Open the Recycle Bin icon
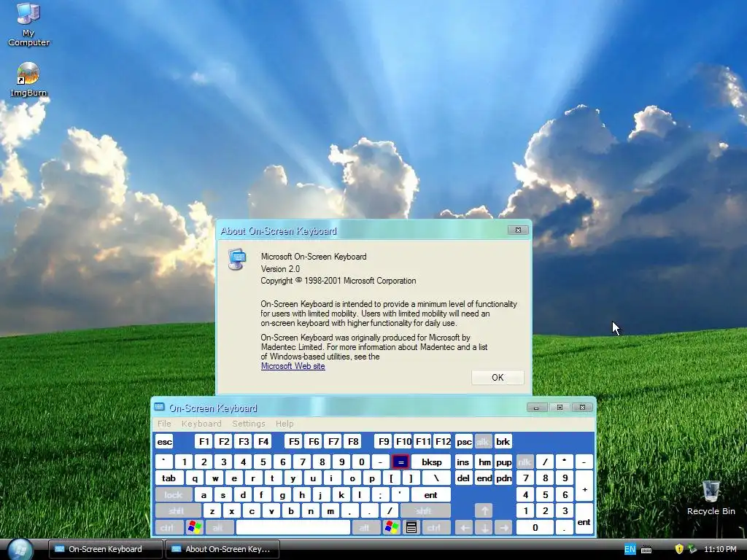 pyautogui.click(x=711, y=498)
